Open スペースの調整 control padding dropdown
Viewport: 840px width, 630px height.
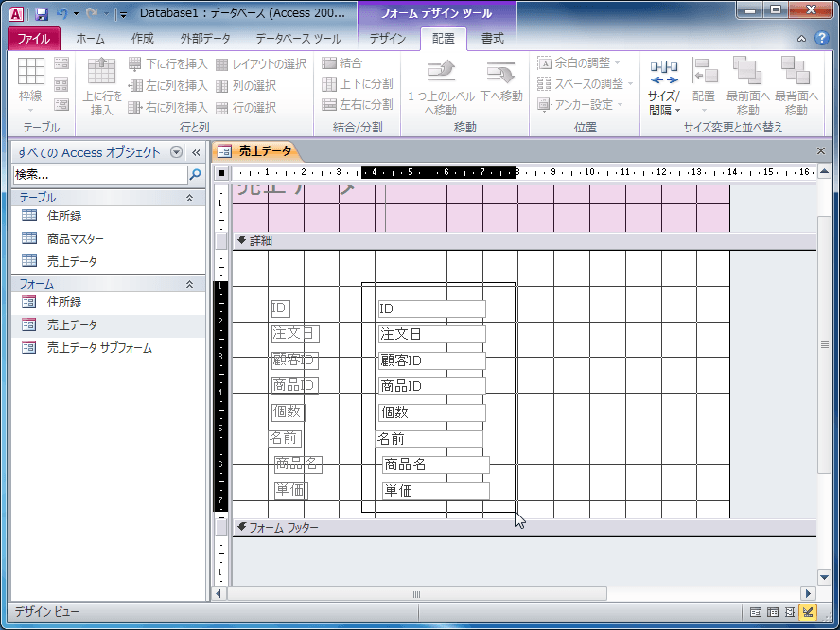click(x=585, y=84)
